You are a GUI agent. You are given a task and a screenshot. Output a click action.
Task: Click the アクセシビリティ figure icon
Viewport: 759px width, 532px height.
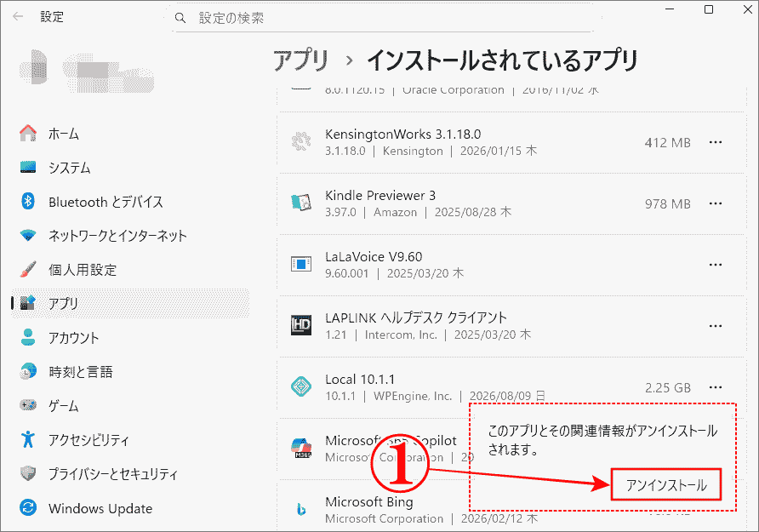point(28,439)
